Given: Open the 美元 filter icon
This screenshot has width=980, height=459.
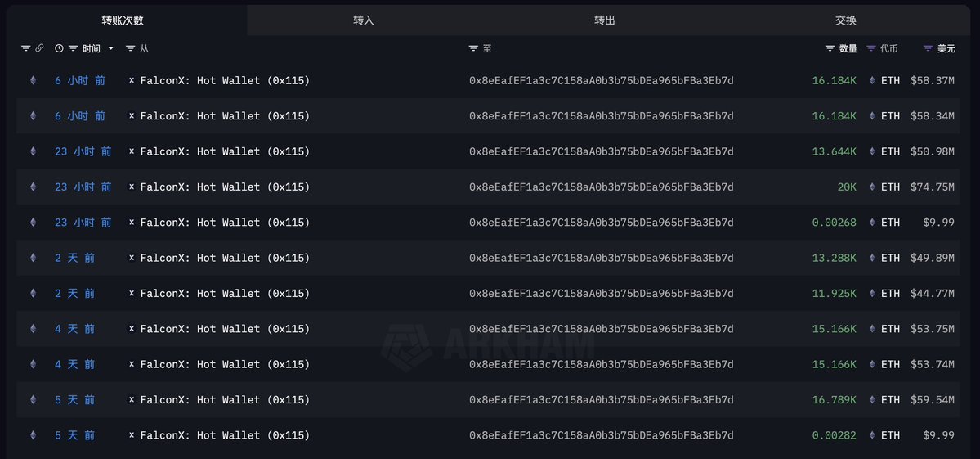Looking at the screenshot, I should tap(929, 48).
